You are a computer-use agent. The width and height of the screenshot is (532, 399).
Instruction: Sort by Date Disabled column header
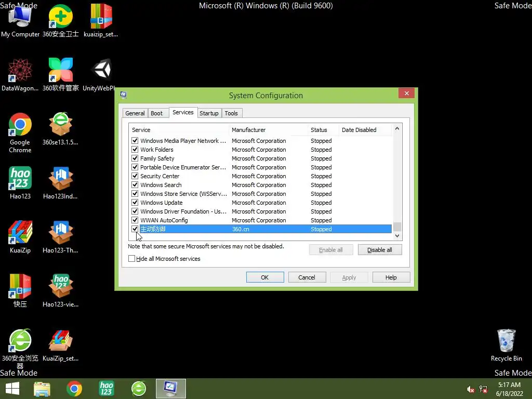[x=366, y=129]
